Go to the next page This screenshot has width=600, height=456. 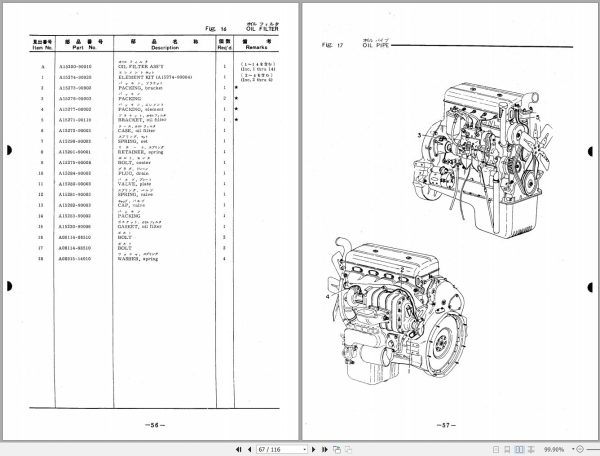click(x=314, y=449)
